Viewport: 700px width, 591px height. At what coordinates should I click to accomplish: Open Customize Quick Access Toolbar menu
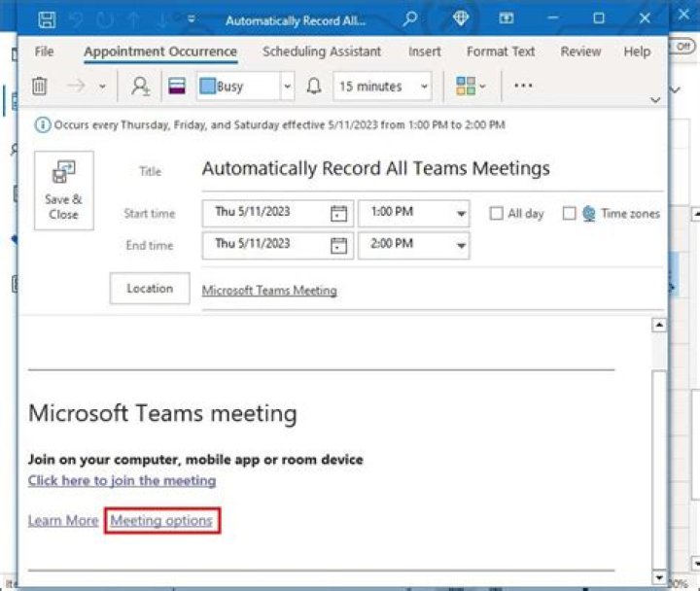point(192,19)
